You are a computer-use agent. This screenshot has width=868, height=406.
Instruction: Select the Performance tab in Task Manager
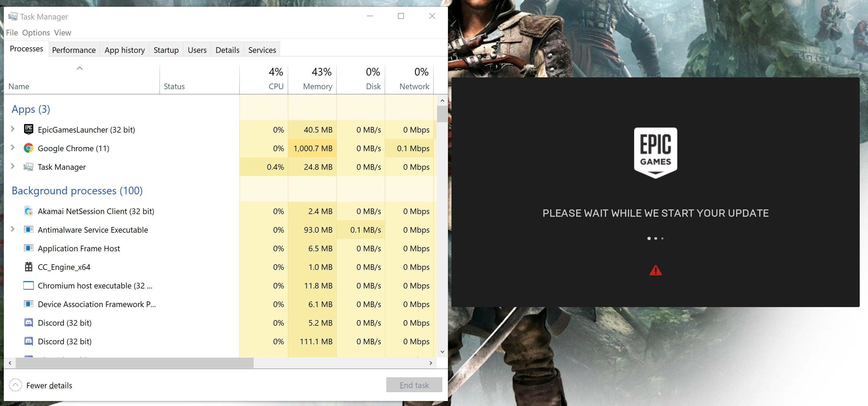[74, 49]
